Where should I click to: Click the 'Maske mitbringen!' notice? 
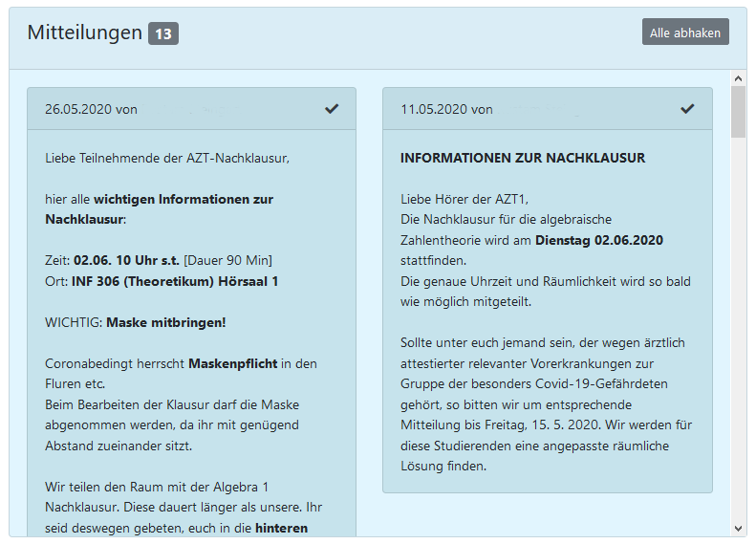(166, 322)
